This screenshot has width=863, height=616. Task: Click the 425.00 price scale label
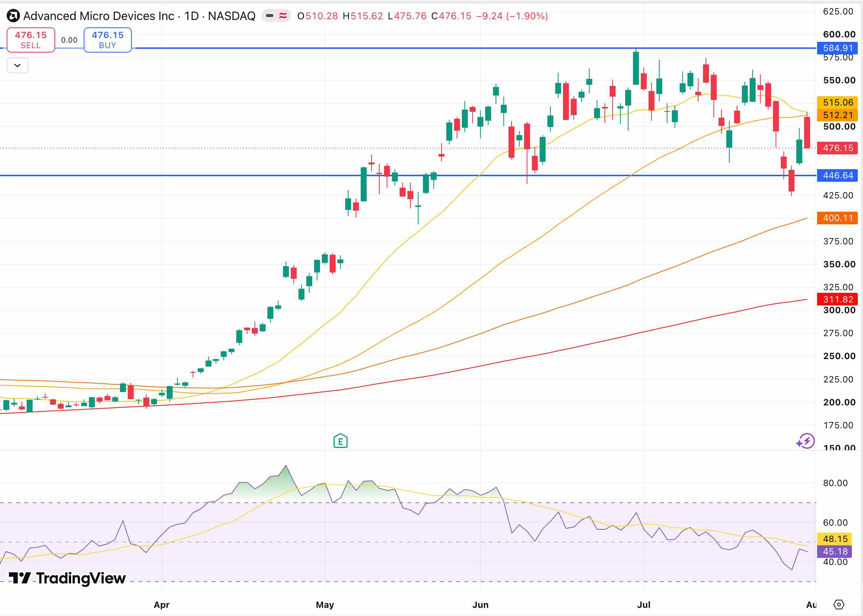click(838, 195)
